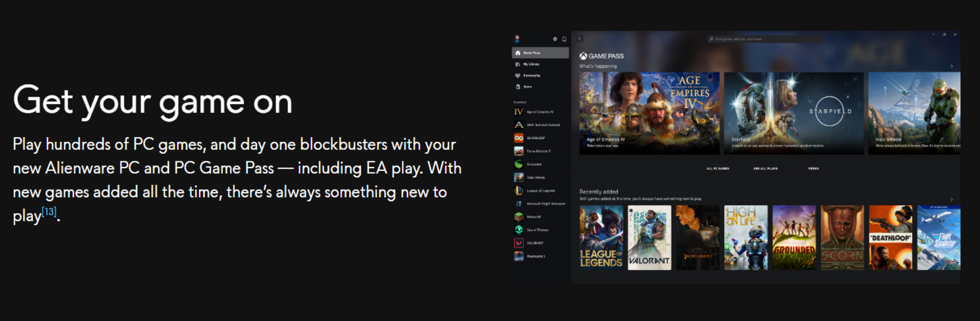
Task: Expand What's happening with the right chevron
Action: (x=951, y=66)
